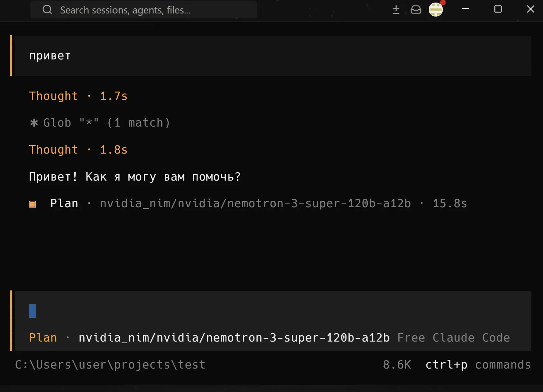
Task: Click the orange square icon beside Plan
Action: (x=32, y=204)
